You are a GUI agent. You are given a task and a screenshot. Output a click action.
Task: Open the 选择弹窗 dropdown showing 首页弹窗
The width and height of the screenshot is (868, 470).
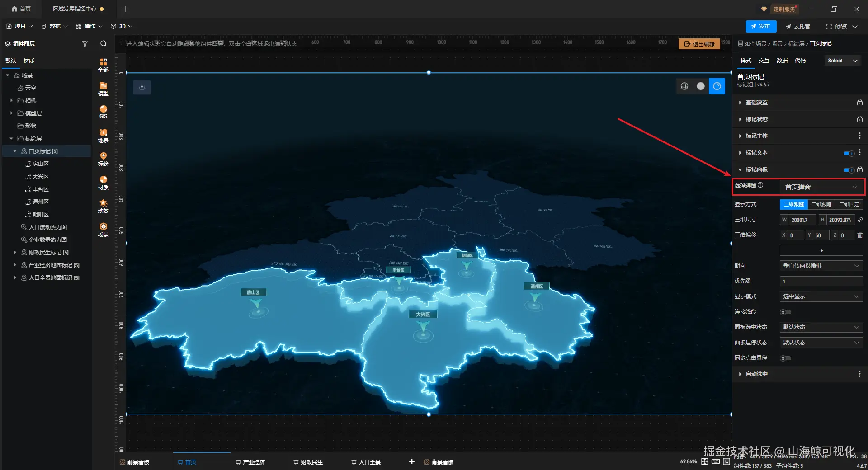coord(821,187)
